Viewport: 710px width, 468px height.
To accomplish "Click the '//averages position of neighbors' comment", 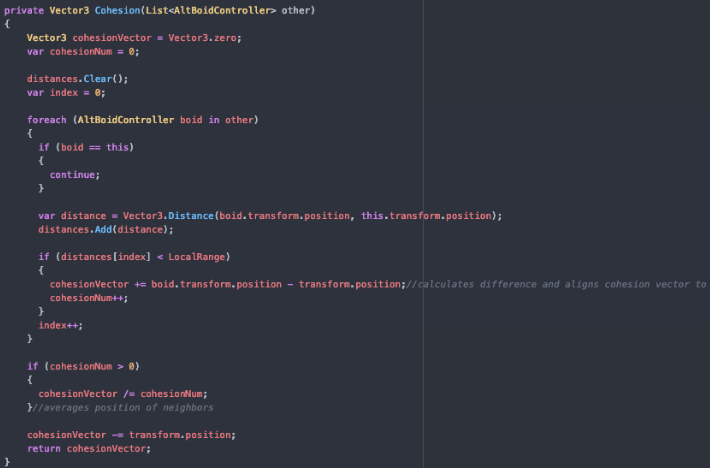I will click(x=123, y=407).
